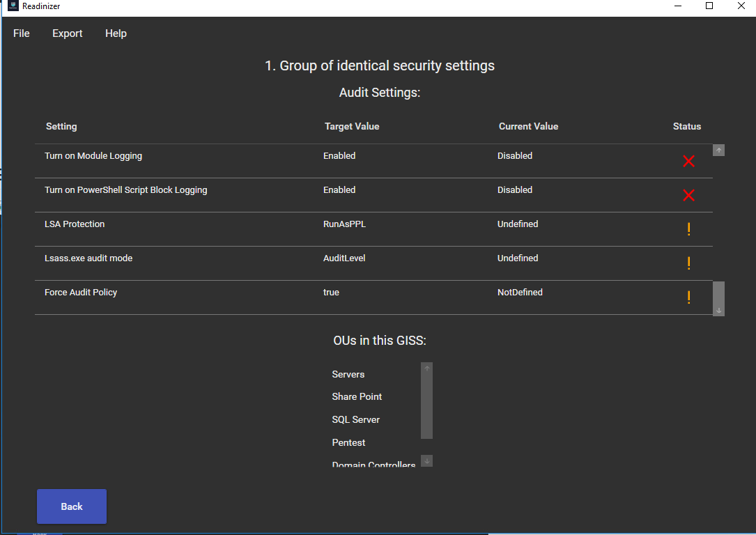Select Domain Controllers in the OU list

tap(373, 463)
